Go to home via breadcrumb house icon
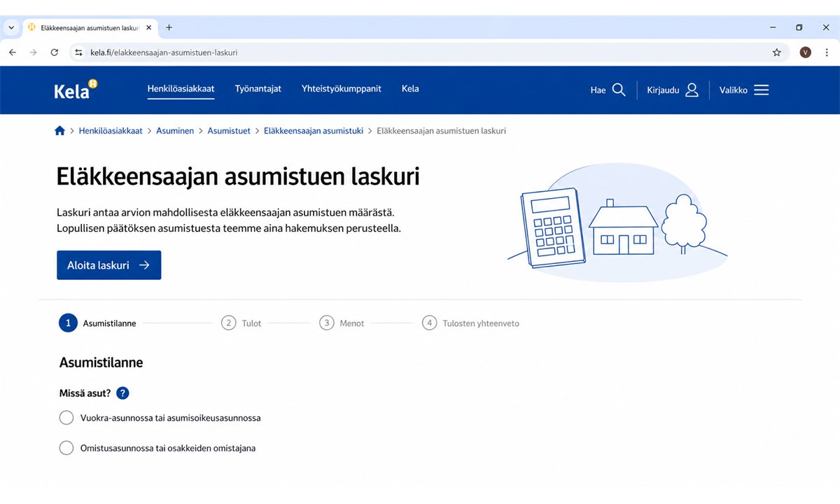 coord(59,131)
